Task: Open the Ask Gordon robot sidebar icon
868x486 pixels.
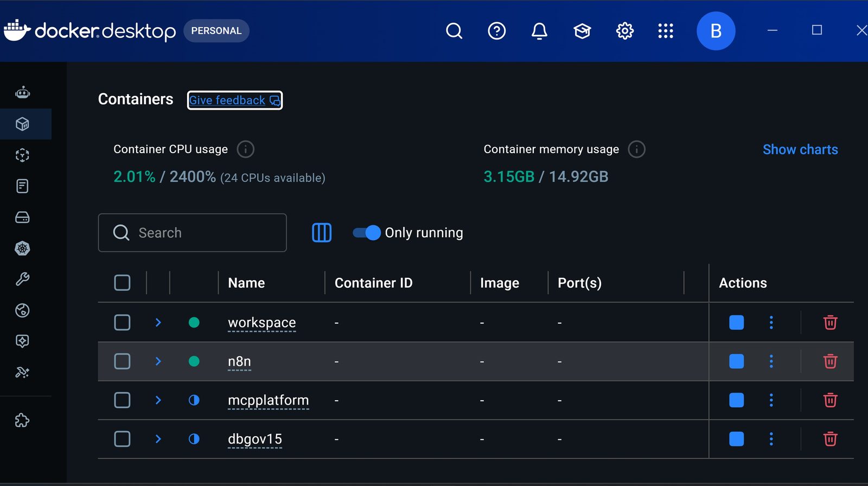Action: click(x=22, y=93)
